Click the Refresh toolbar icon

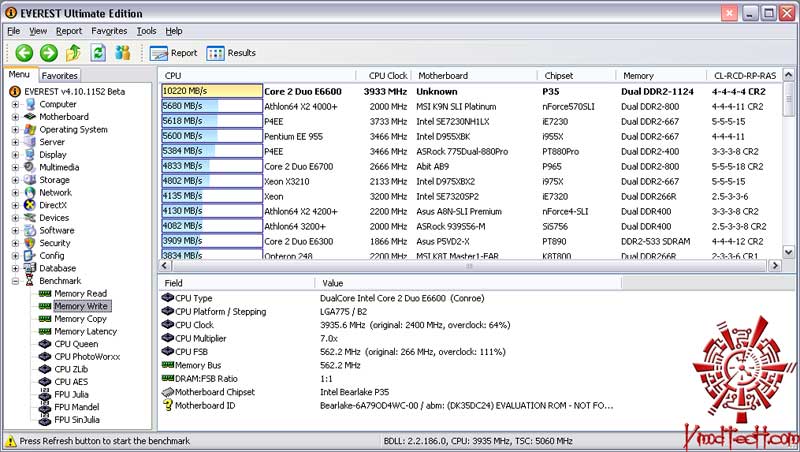pyautogui.click(x=98, y=53)
